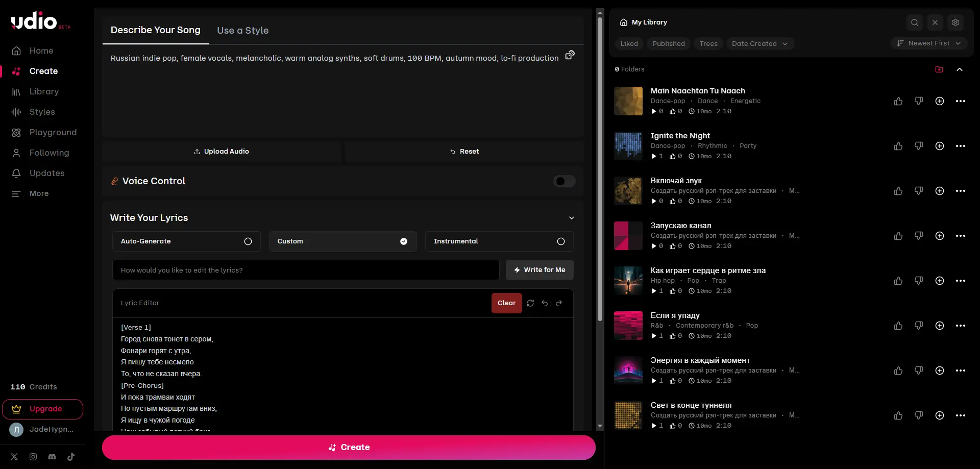Open Styles page in sidebar

click(x=42, y=112)
